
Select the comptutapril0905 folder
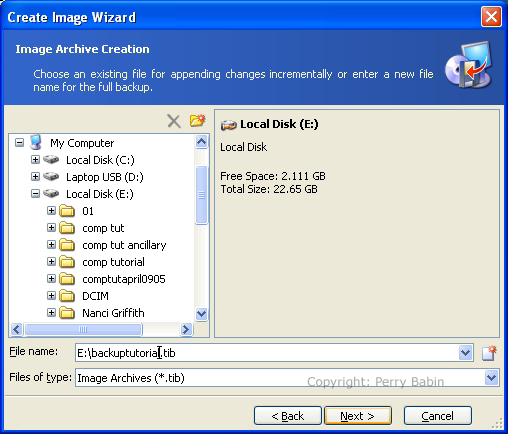pos(124,279)
